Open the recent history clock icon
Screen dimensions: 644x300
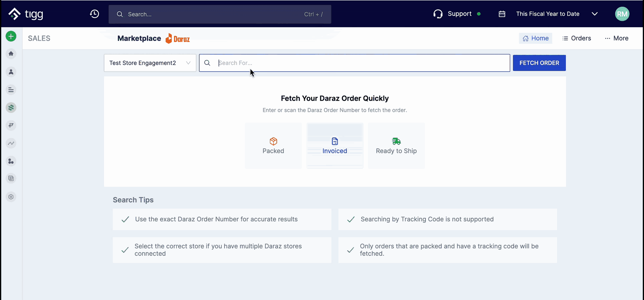click(95, 14)
